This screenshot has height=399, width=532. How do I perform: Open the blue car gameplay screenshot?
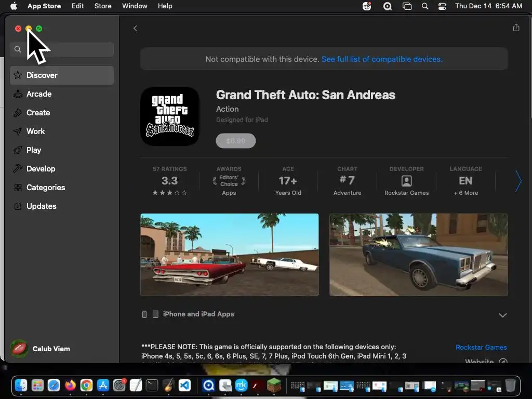tap(419, 255)
